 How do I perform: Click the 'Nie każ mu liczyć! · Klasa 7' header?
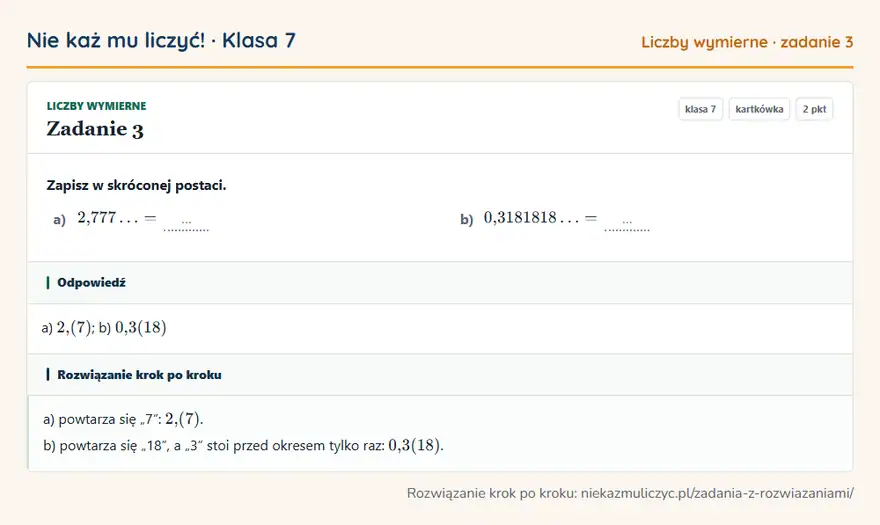coord(161,40)
